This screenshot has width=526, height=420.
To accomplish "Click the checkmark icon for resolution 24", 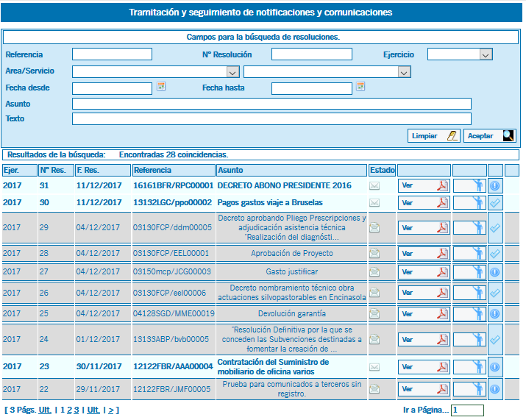I will click(495, 340).
